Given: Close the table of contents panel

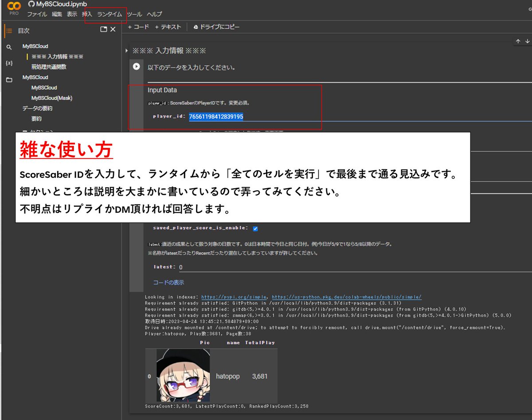Looking at the screenshot, I should [113, 29].
